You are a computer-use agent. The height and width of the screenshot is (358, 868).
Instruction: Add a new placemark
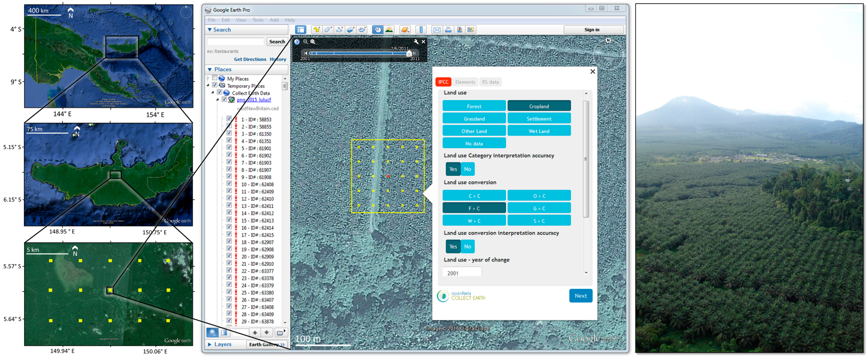pos(317,30)
